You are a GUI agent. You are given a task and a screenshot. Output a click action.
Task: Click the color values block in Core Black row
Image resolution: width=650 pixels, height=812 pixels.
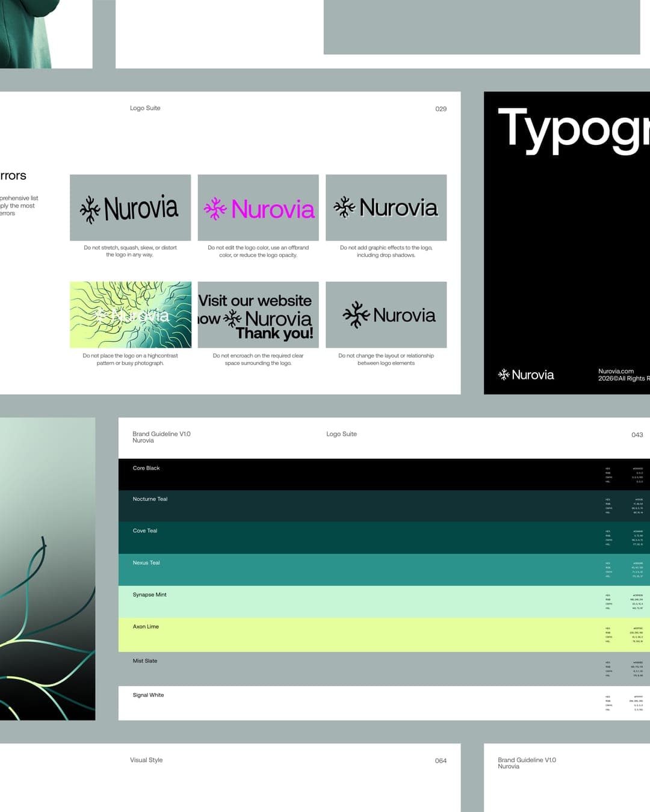pos(624,475)
